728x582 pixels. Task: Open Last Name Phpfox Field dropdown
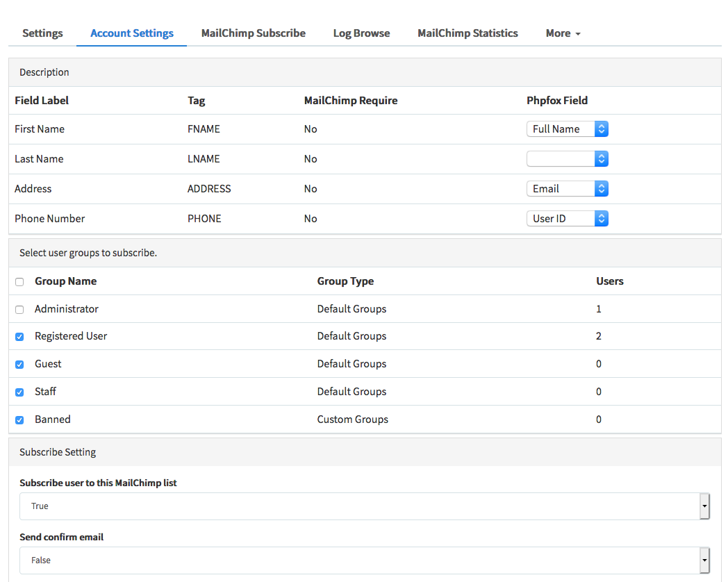point(567,159)
